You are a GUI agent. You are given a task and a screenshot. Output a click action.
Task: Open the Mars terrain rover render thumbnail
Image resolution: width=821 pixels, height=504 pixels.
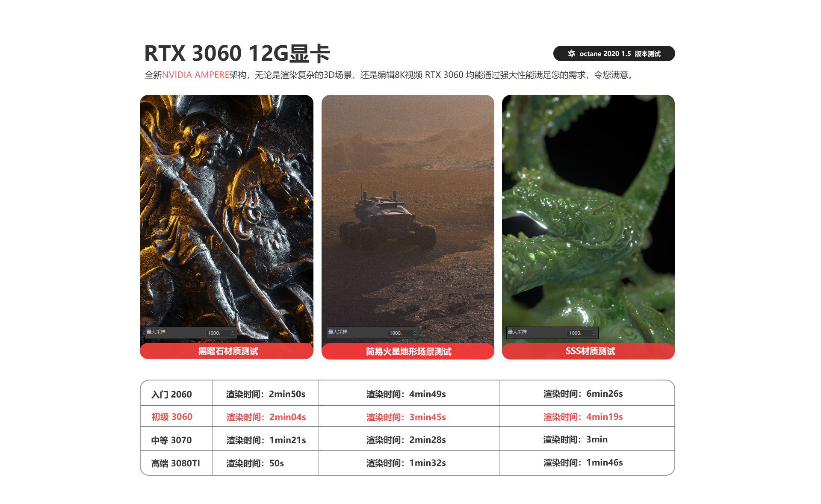click(x=408, y=218)
